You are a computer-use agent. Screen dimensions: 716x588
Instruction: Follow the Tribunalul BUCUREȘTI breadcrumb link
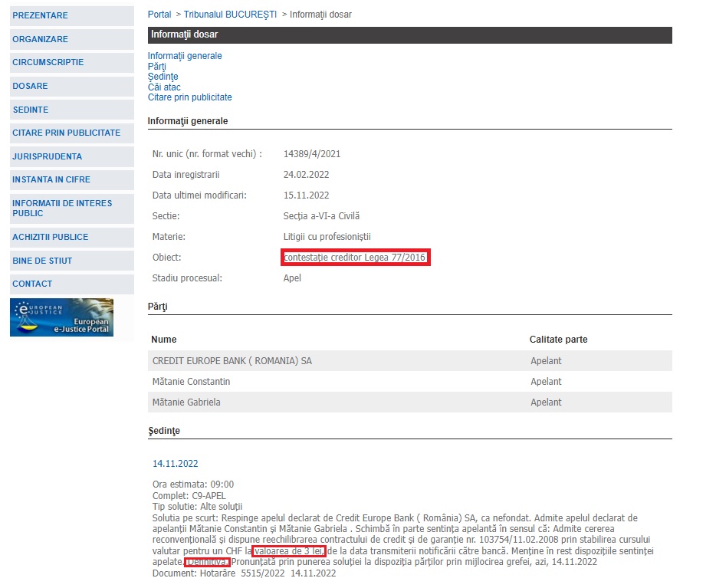[x=230, y=15]
